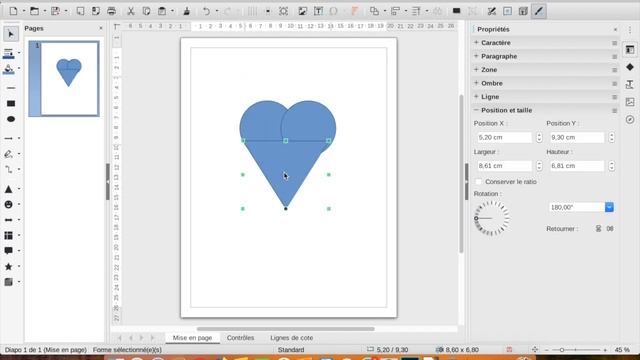Click the insert text box icon

pyautogui.click(x=318, y=11)
